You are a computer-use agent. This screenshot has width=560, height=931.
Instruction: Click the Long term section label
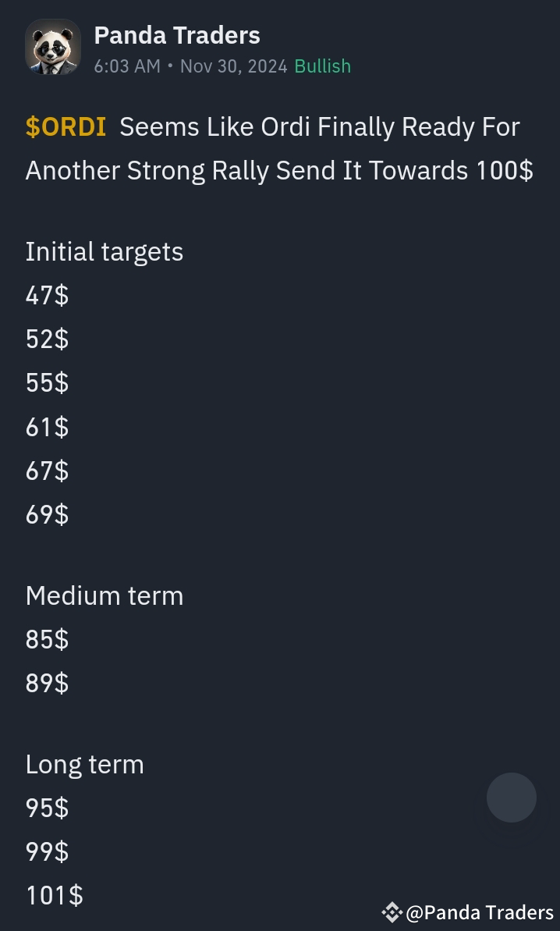(x=84, y=764)
